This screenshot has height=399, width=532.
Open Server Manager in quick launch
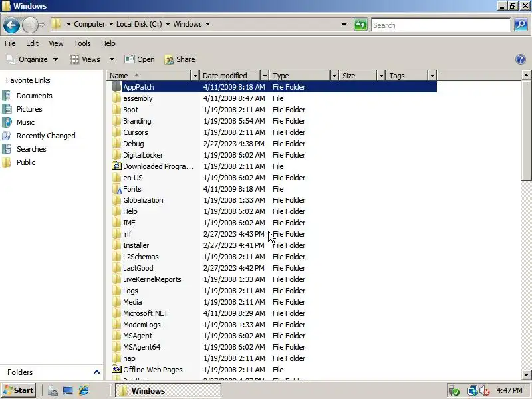pyautogui.click(x=53, y=391)
